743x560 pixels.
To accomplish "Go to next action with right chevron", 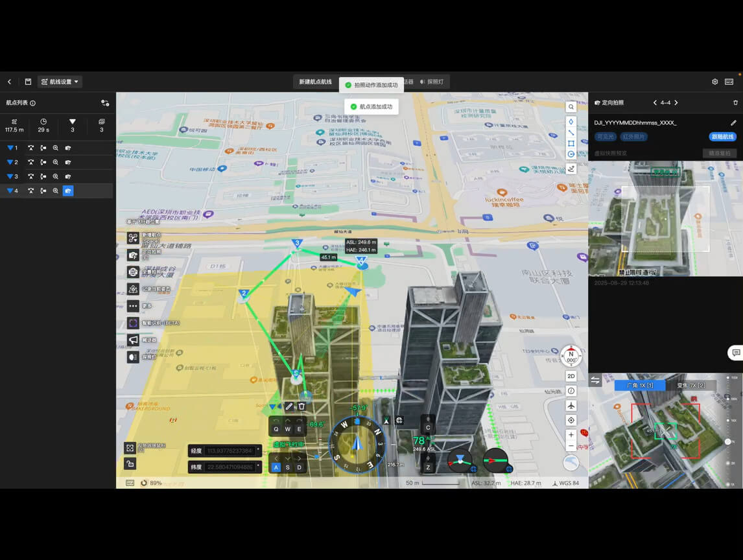I will (x=676, y=103).
